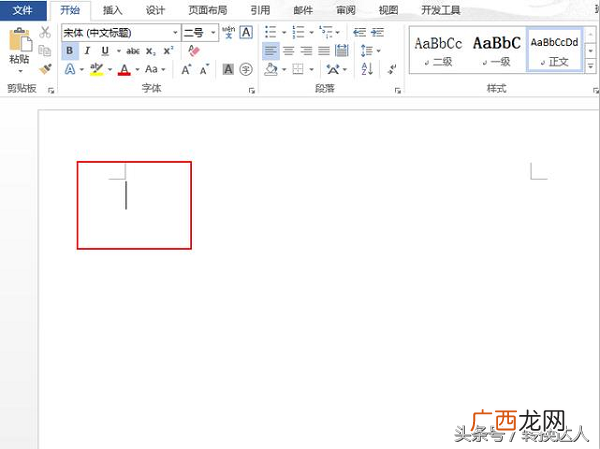
Task: Toggle Bold formatting
Action: pyautogui.click(x=70, y=51)
